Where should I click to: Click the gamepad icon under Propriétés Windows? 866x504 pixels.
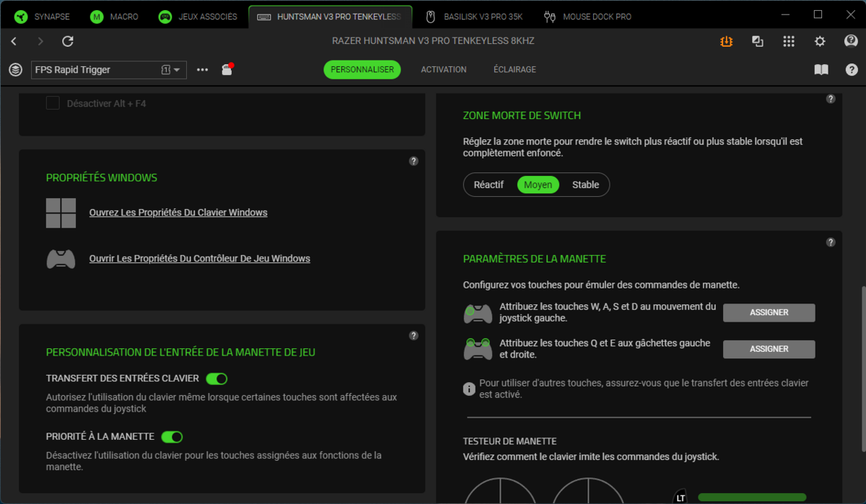pyautogui.click(x=61, y=258)
